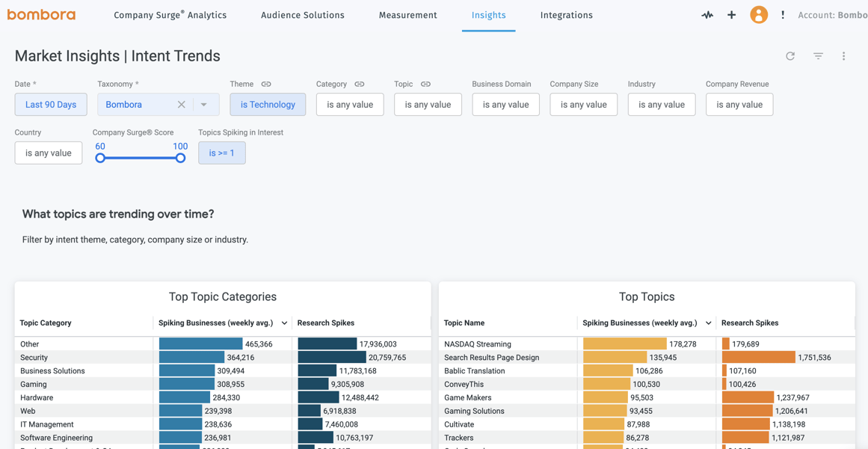Toggle sort order for Top Topic Categories spiking column
The height and width of the screenshot is (449, 868).
click(x=283, y=323)
